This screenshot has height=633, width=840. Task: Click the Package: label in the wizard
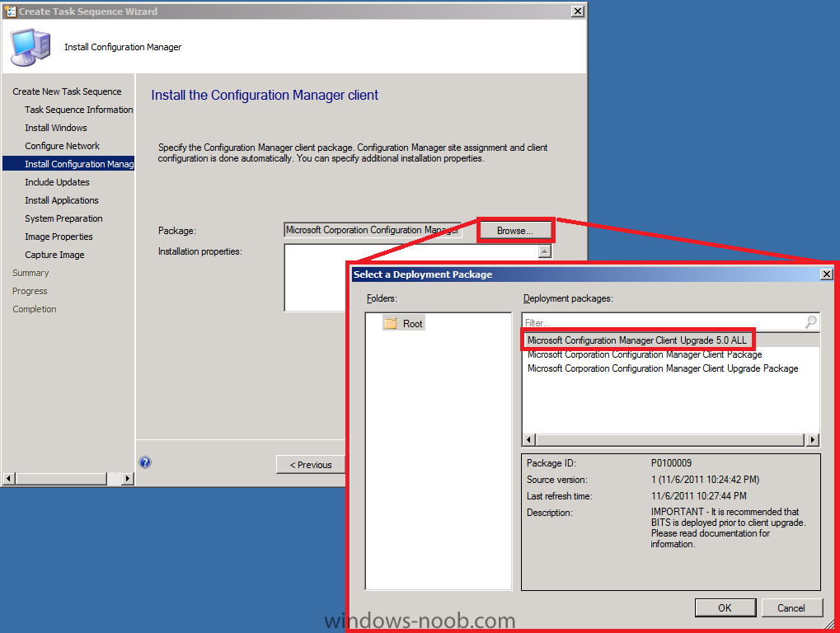[x=176, y=231]
